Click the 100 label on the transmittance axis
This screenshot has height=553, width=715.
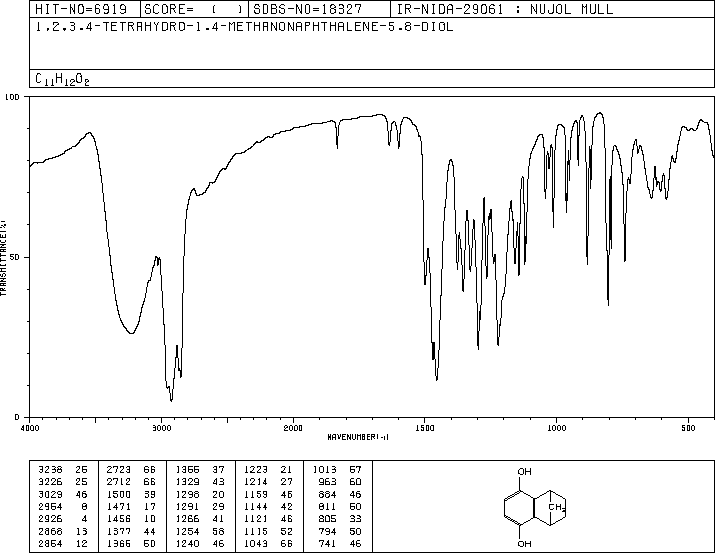(x=12, y=97)
